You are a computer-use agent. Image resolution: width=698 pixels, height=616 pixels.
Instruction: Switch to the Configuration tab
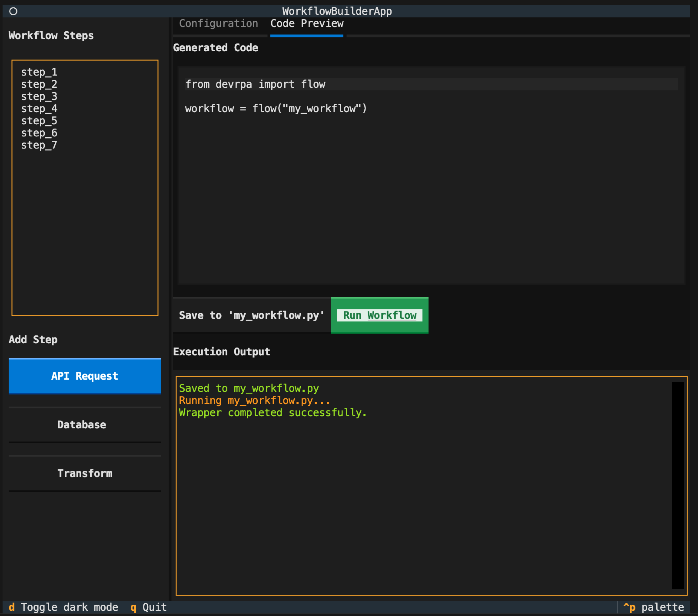219,23
